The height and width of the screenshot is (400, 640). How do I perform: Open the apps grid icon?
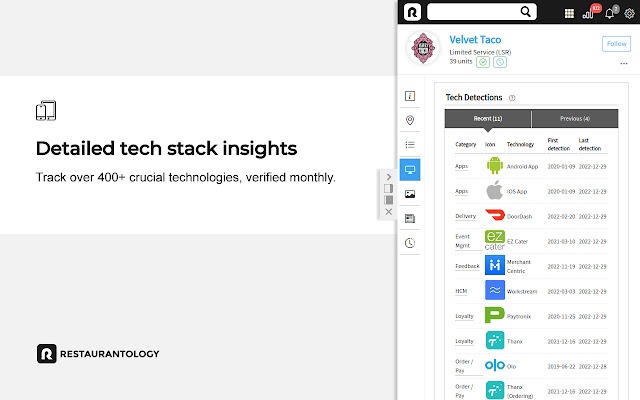point(569,13)
